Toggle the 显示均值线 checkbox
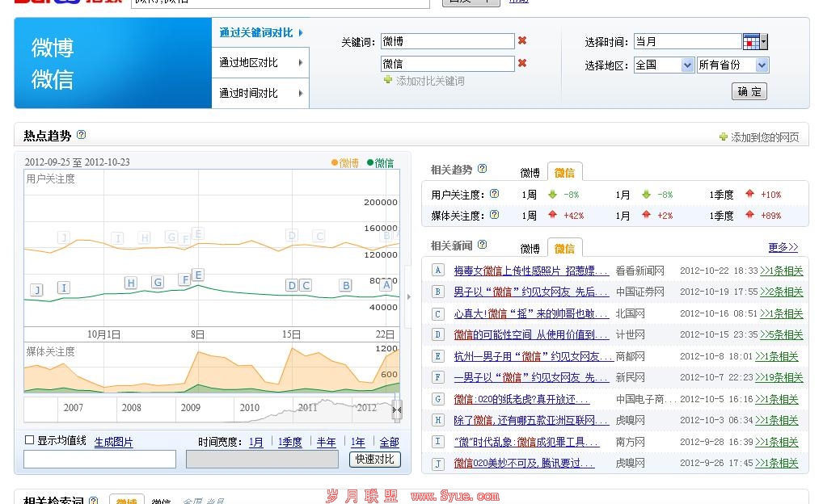The width and height of the screenshot is (823, 504). point(29,440)
